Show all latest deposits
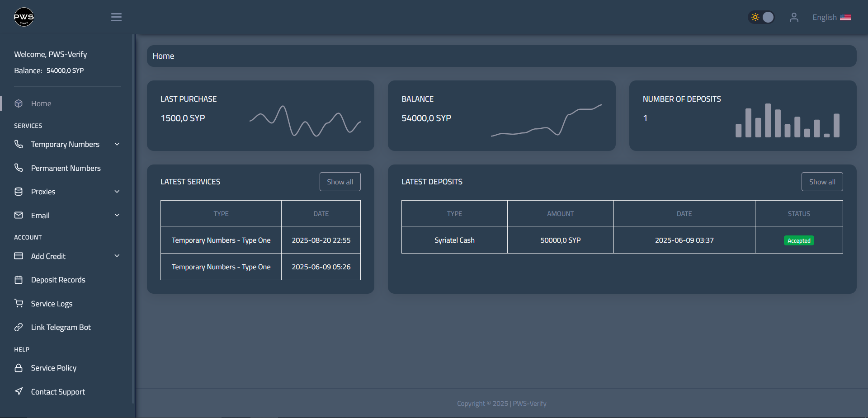Viewport: 868px width, 418px height. [x=821, y=182]
